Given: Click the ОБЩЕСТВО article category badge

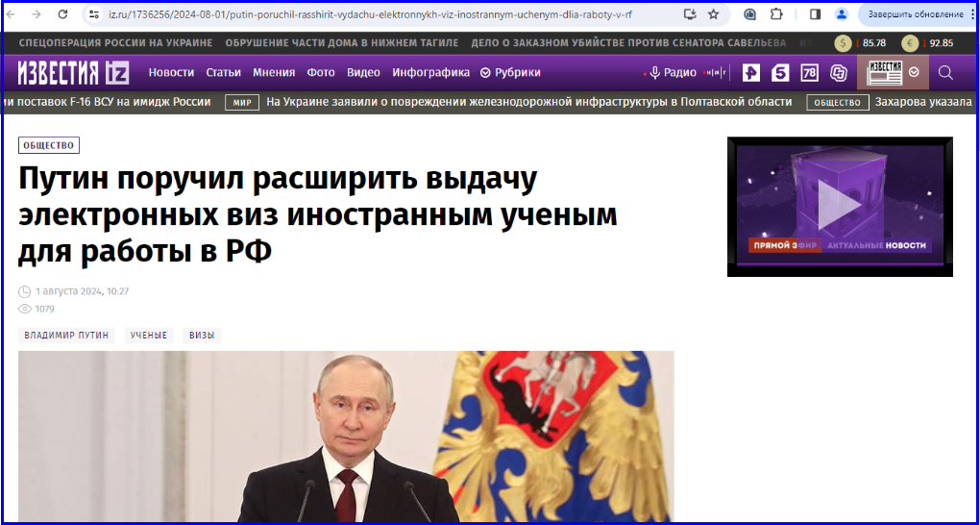Looking at the screenshot, I should click(x=49, y=145).
